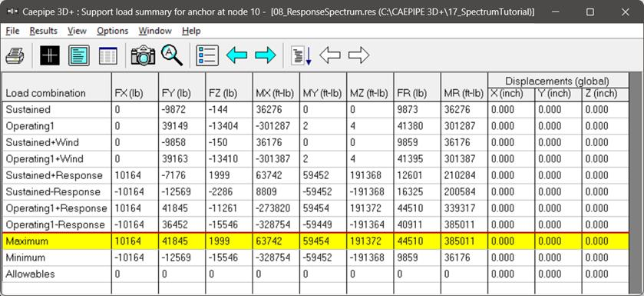Click the camera snapshot icon
Viewport: 644px width, 296px height.
point(143,55)
